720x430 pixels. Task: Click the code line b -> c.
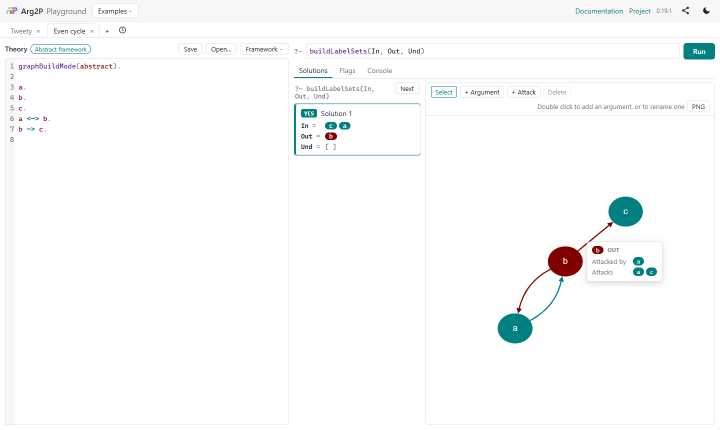pyautogui.click(x=32, y=129)
